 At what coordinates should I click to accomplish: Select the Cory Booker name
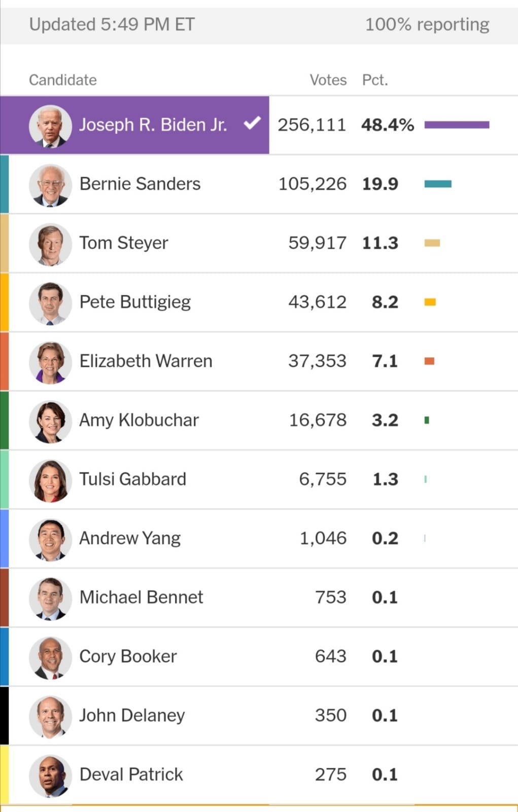tap(128, 656)
